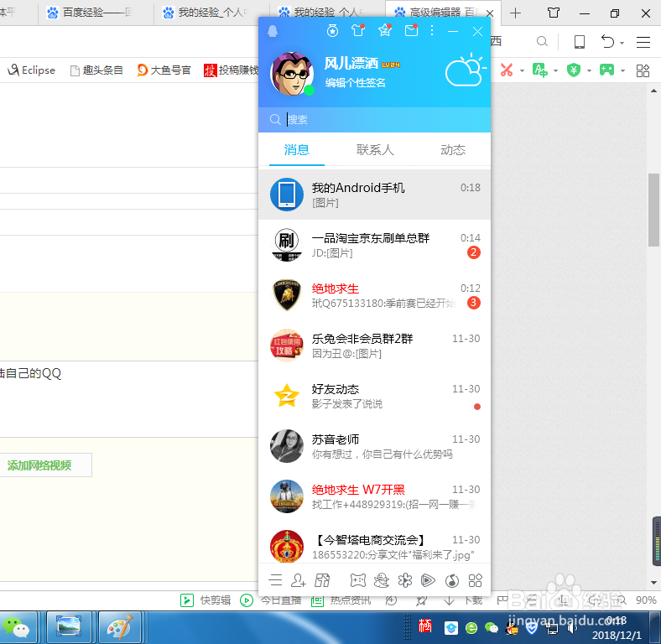The width and height of the screenshot is (661, 644).
Task: Click the 风儿漂洒 profile avatar
Action: coord(292,74)
